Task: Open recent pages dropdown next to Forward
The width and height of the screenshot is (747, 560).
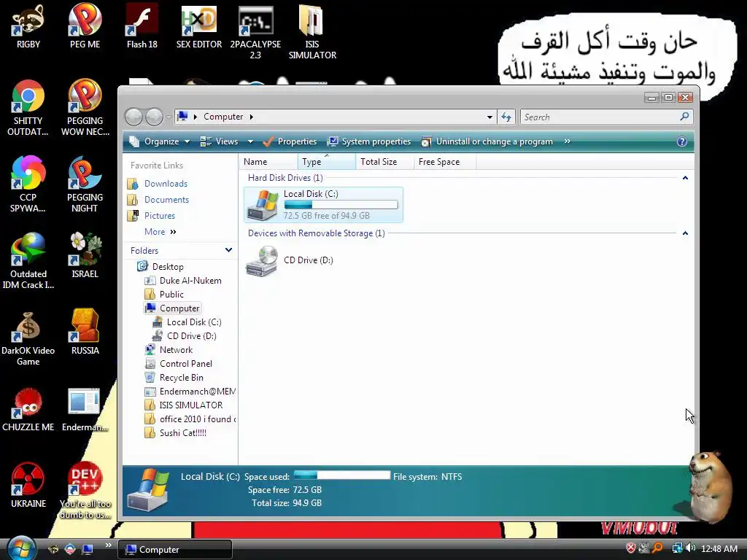Action: (x=169, y=117)
